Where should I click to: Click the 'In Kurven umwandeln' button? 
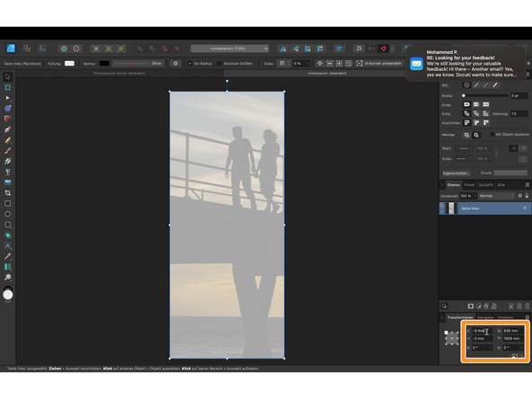coord(379,64)
